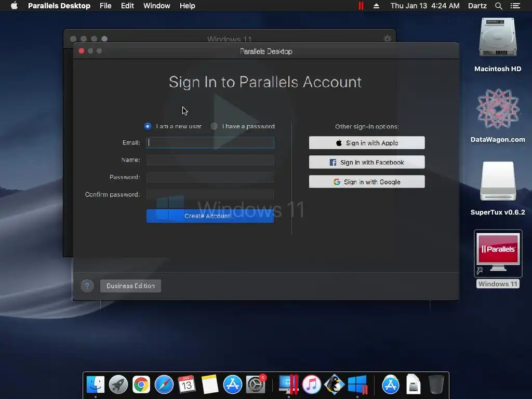Click the eject icon in menu bar

coord(376,6)
